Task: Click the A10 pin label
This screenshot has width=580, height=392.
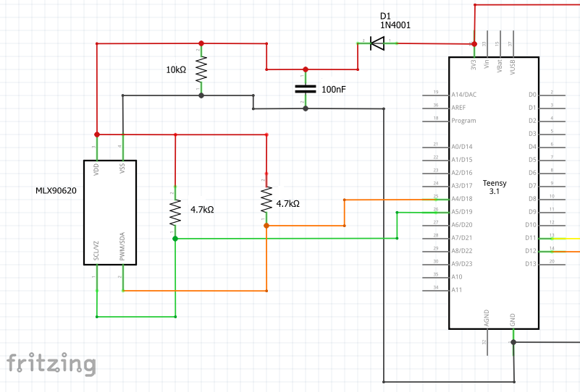Action: (x=457, y=277)
